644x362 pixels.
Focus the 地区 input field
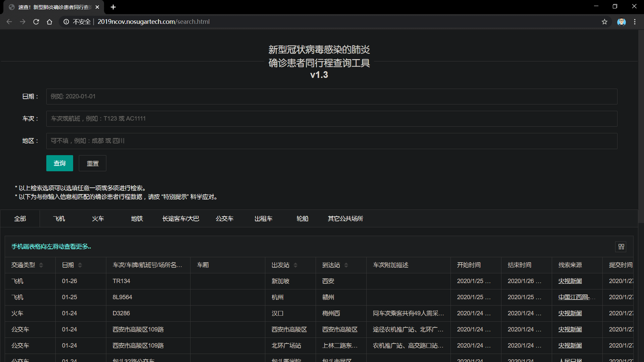point(332,141)
